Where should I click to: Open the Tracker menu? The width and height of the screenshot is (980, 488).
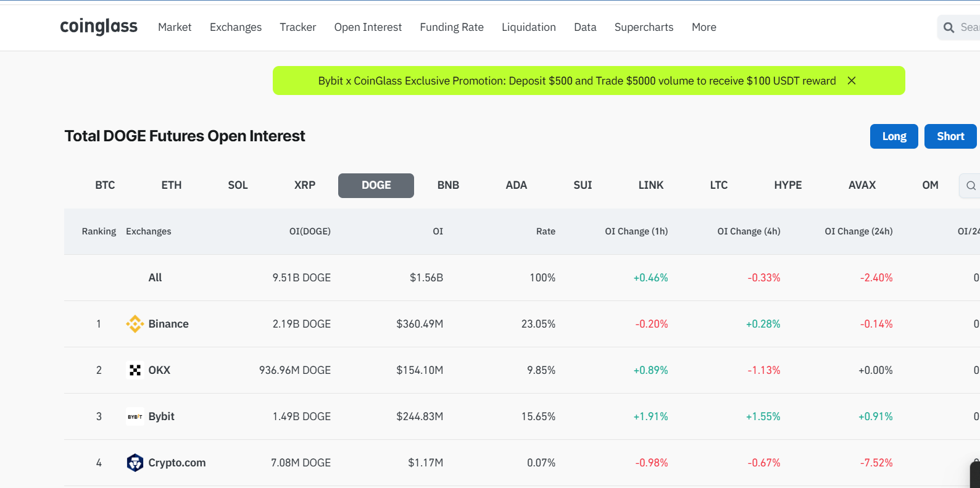(x=297, y=27)
